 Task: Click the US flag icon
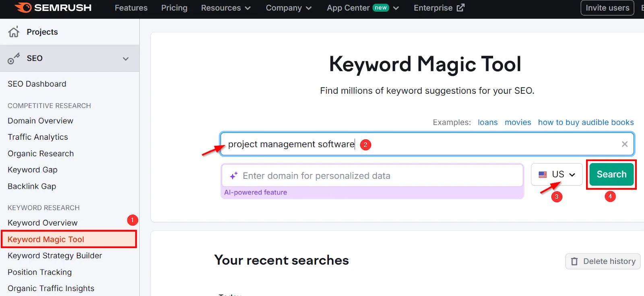pyautogui.click(x=543, y=175)
